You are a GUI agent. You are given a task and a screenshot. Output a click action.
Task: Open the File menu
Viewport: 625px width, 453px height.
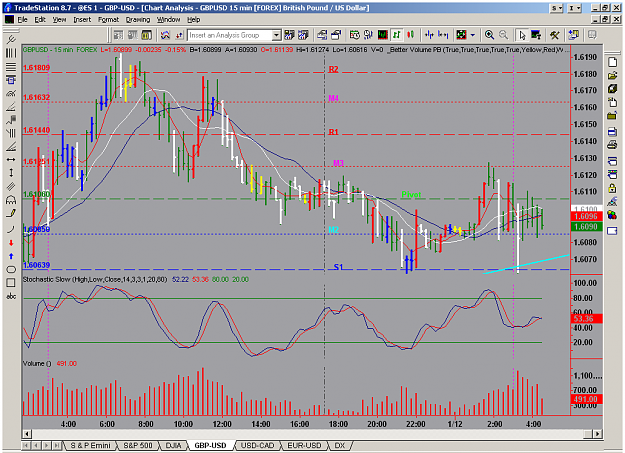click(x=22, y=20)
